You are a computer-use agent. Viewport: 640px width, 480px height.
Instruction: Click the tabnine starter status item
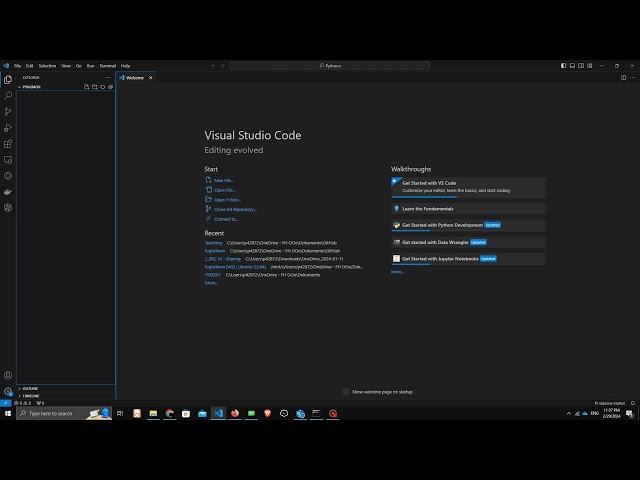[x=610, y=403]
